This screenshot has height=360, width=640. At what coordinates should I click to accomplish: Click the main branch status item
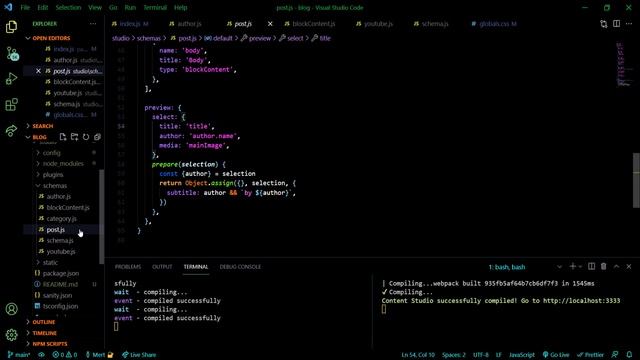click(19, 355)
